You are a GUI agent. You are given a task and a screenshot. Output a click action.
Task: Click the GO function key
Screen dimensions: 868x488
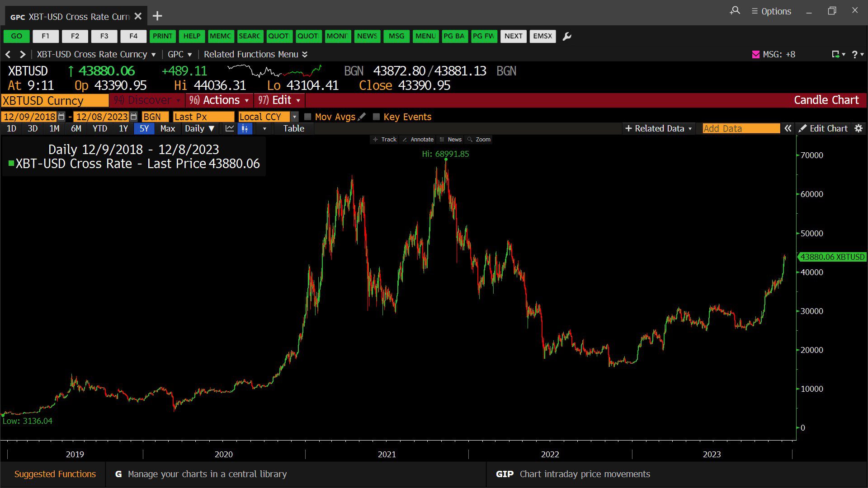[x=17, y=36]
